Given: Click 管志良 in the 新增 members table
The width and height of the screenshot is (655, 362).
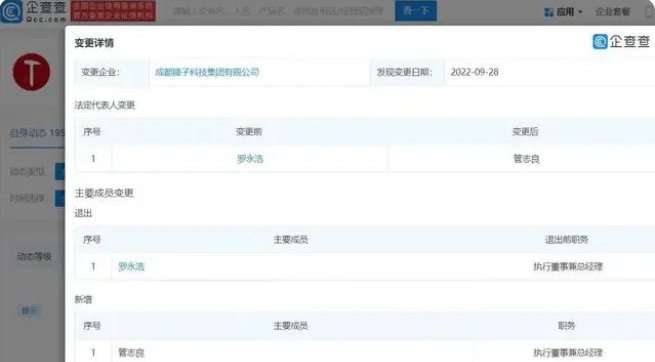Looking at the screenshot, I should click(131, 352).
